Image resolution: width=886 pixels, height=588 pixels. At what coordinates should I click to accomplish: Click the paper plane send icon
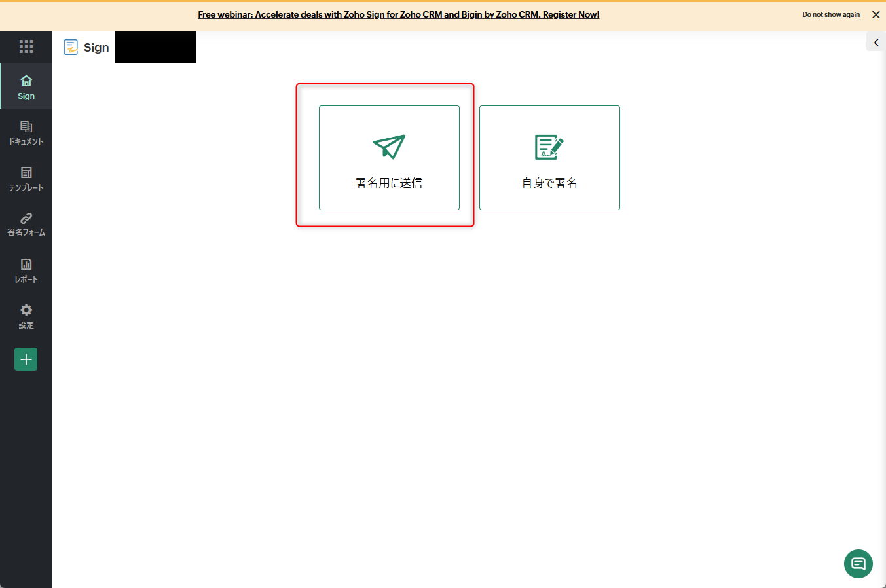pyautogui.click(x=389, y=147)
